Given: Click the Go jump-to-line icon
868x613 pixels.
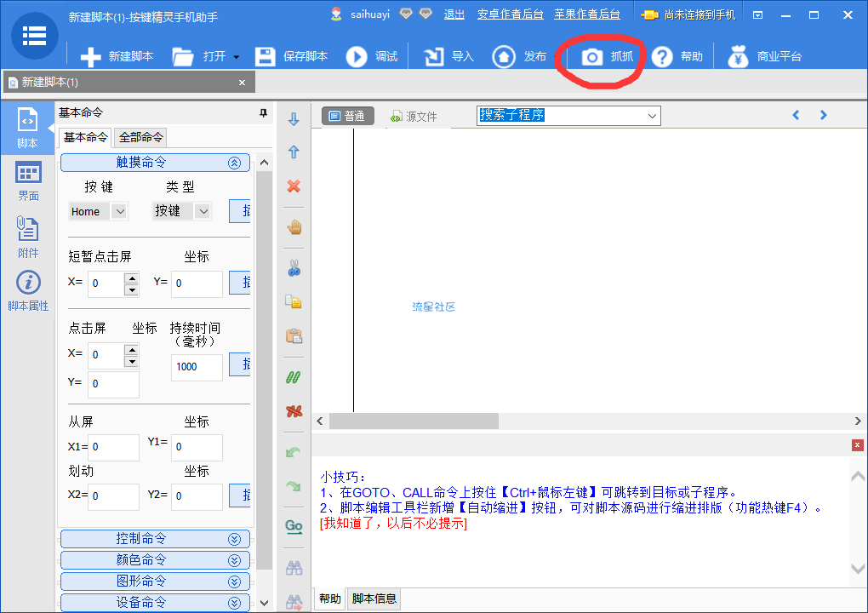Looking at the screenshot, I should [x=294, y=526].
